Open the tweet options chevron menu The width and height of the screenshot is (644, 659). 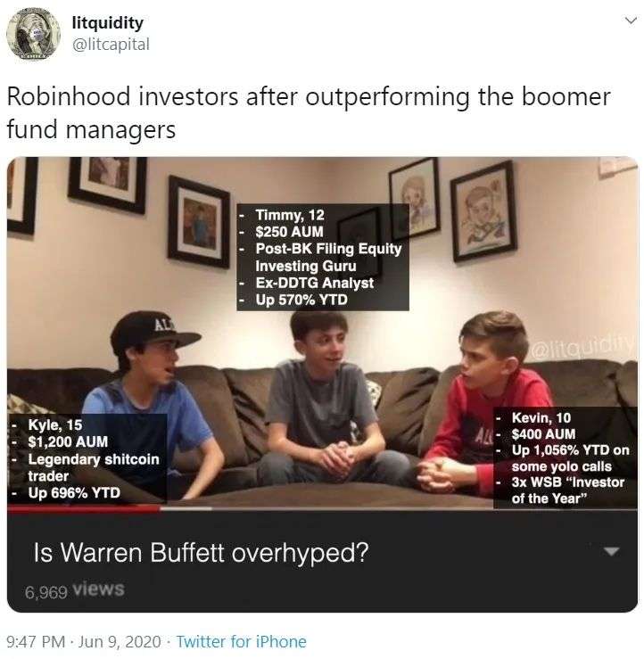pyautogui.click(x=631, y=21)
